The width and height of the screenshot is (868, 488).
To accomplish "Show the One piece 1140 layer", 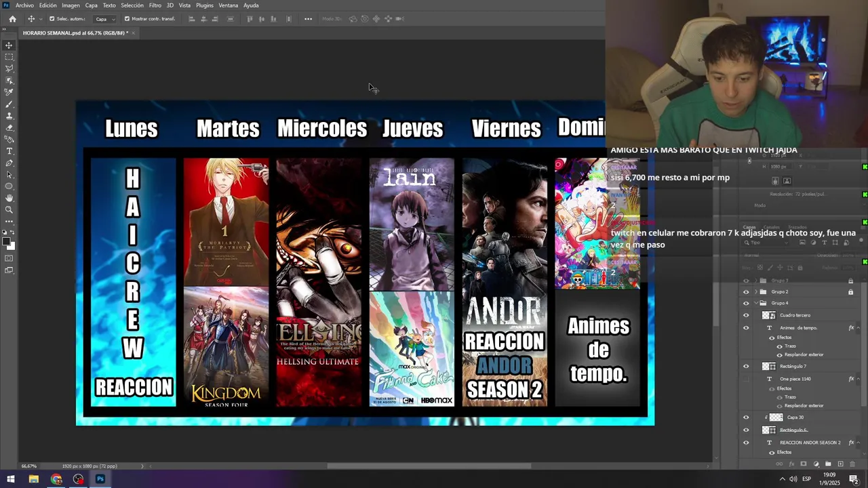I will [x=746, y=379].
